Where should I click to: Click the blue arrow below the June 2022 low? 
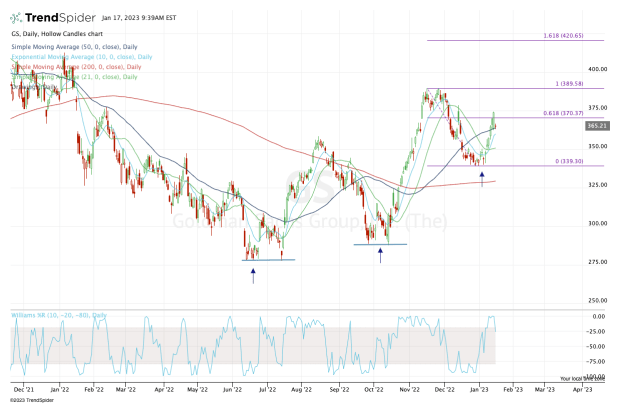253,272
